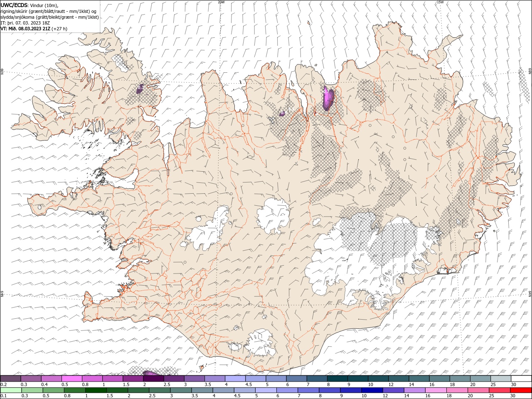Screen dimensions: 532x399
Task: Choose the light purple 14 swatch in lower legend
Action: [x=414, y=390]
